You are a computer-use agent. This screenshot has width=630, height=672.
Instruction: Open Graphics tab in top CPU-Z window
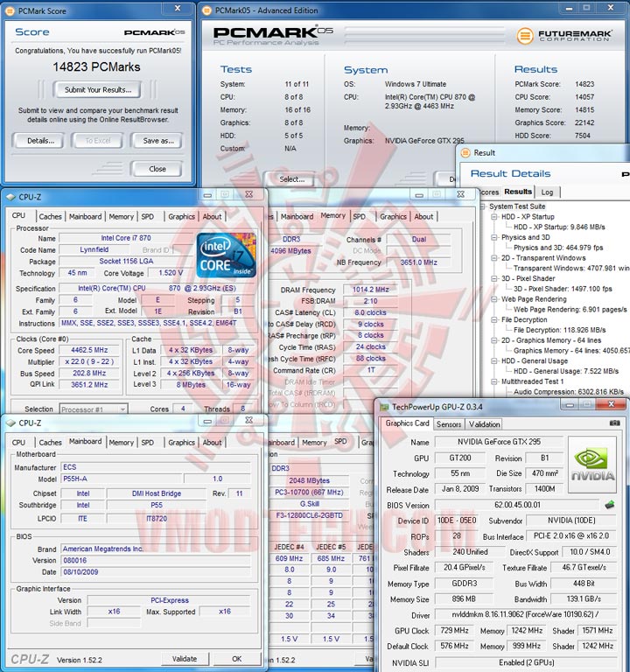[181, 216]
